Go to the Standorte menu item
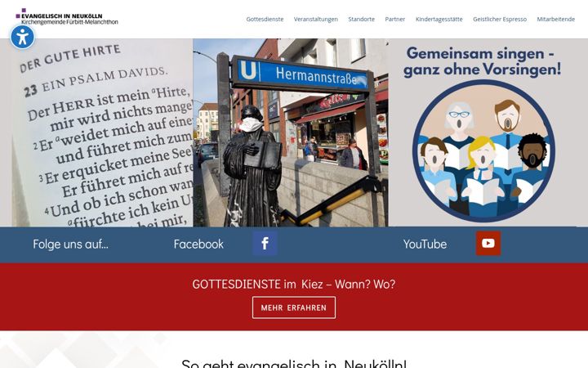Image resolution: width=588 pixels, height=368 pixels. point(361,19)
